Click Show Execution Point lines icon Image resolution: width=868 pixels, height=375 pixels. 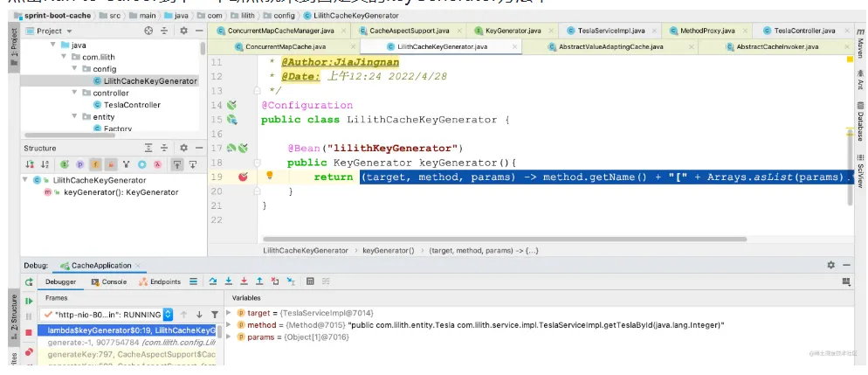pyautogui.click(x=193, y=281)
